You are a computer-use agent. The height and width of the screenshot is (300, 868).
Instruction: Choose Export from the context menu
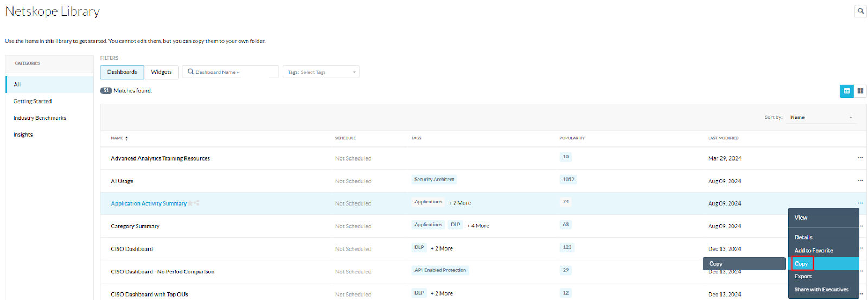point(824,276)
